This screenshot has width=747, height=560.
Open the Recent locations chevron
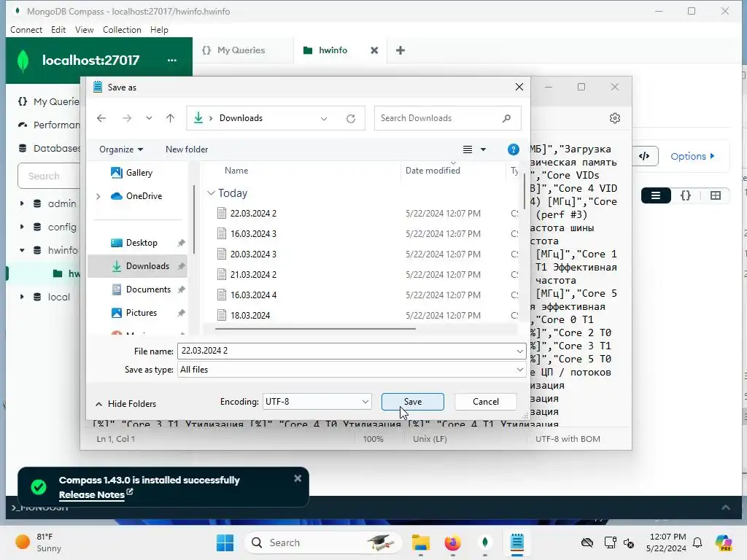click(x=149, y=118)
